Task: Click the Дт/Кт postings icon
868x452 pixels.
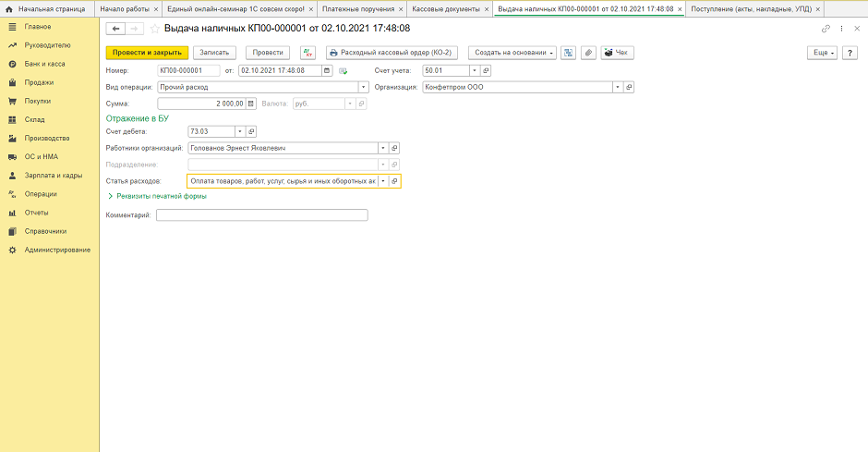Action: coord(307,53)
